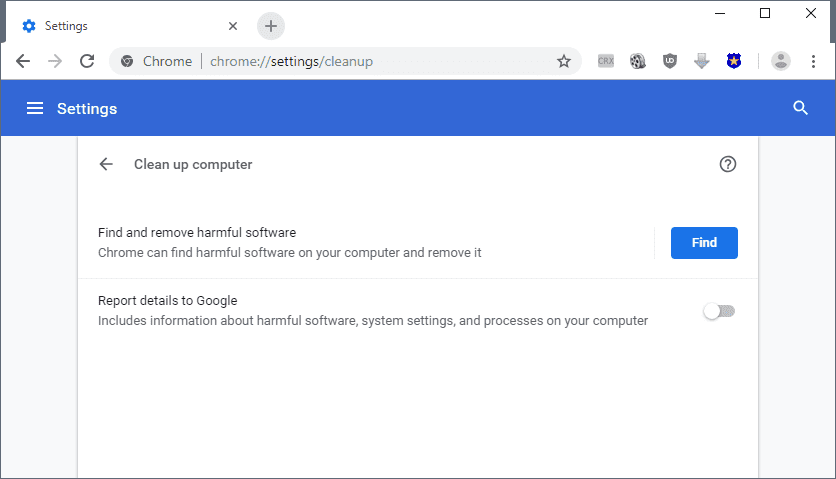836x479 pixels.
Task: Reload the current page
Action: point(87,61)
